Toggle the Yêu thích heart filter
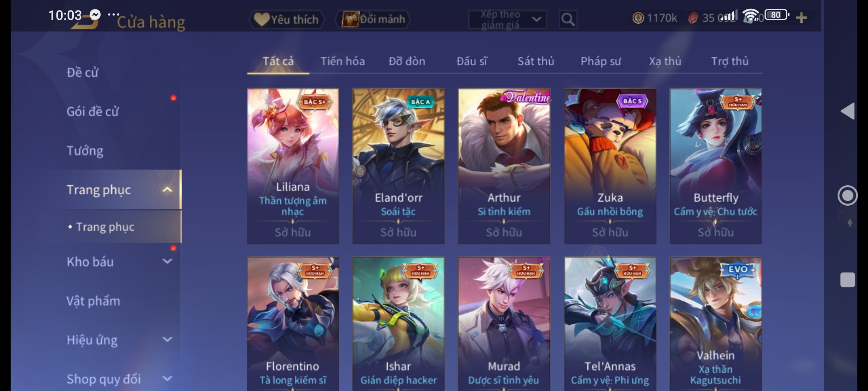868x391 pixels. (x=287, y=19)
